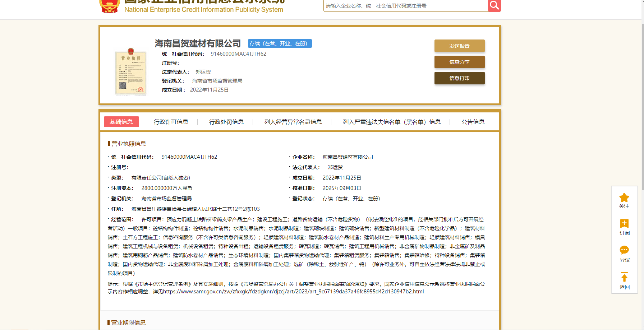Open the 行政处罚信息 tab
The height and width of the screenshot is (330, 644).
(x=226, y=122)
